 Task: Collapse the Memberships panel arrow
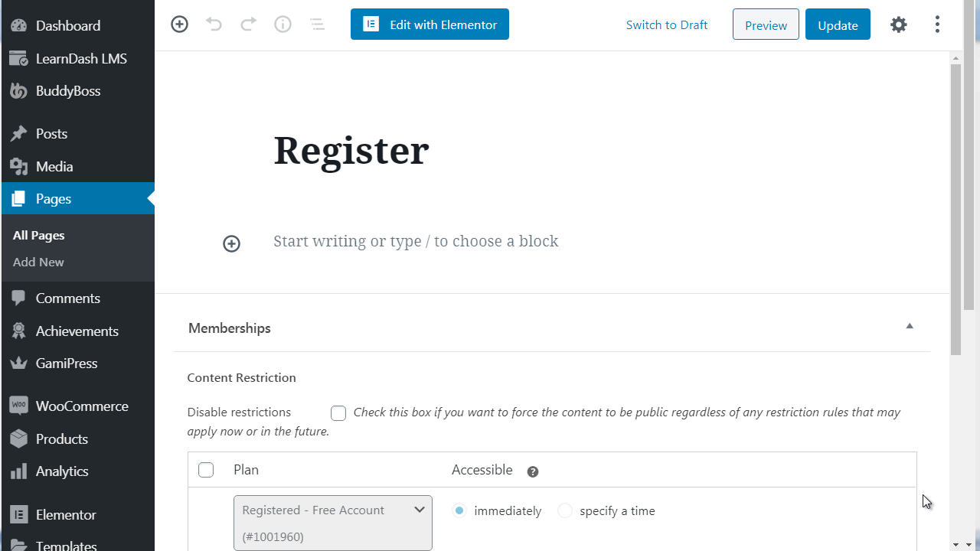click(910, 327)
